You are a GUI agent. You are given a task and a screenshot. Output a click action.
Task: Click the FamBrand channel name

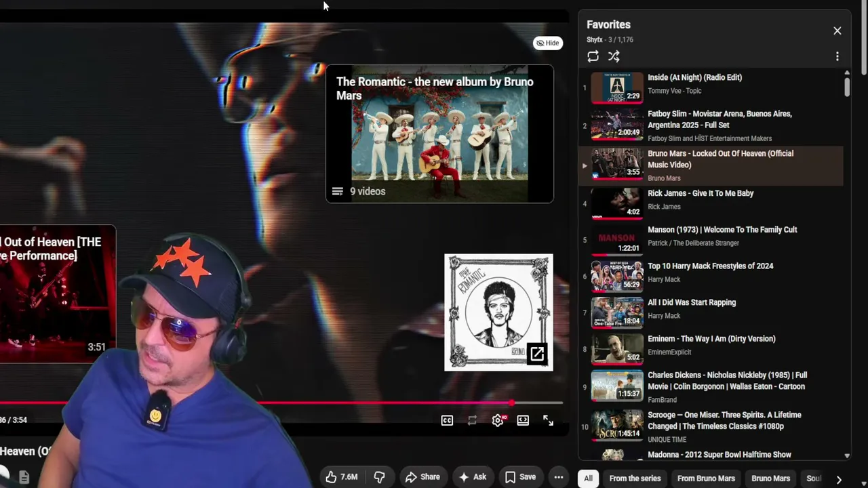point(662,400)
